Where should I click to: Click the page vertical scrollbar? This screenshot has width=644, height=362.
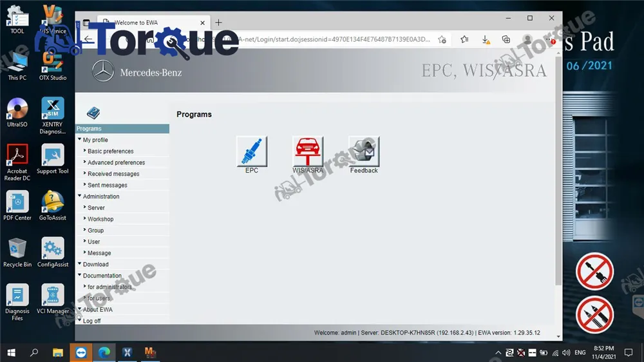(x=558, y=171)
